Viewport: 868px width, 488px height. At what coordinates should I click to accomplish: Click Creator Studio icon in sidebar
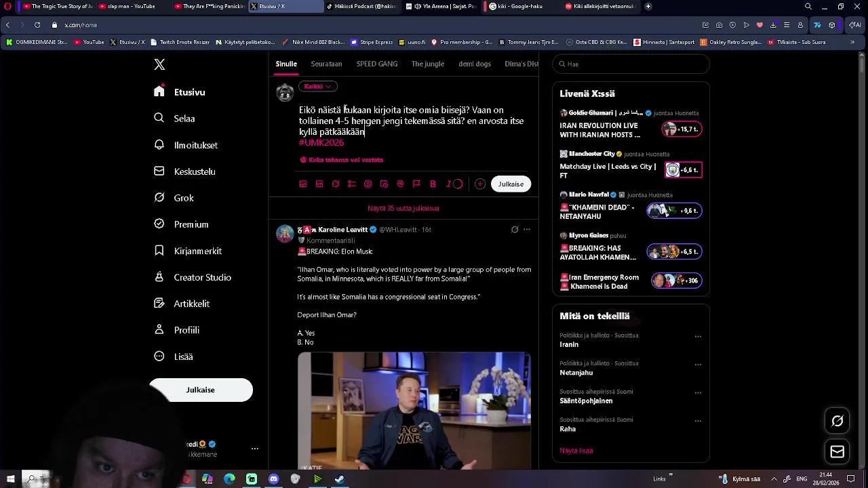click(159, 277)
